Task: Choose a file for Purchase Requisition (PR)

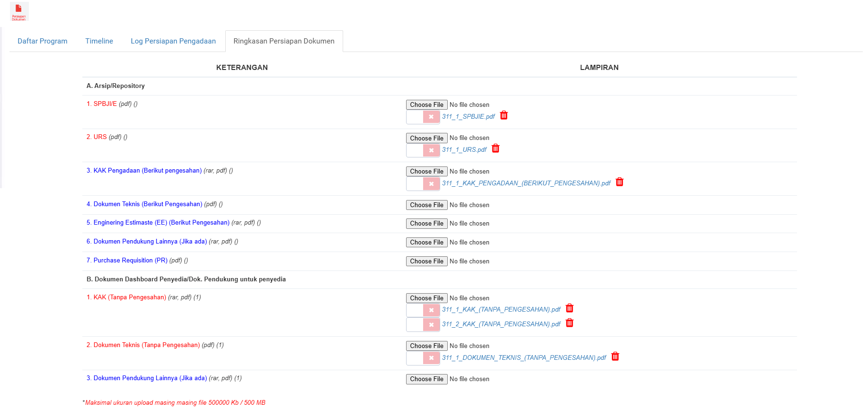Action: (426, 261)
